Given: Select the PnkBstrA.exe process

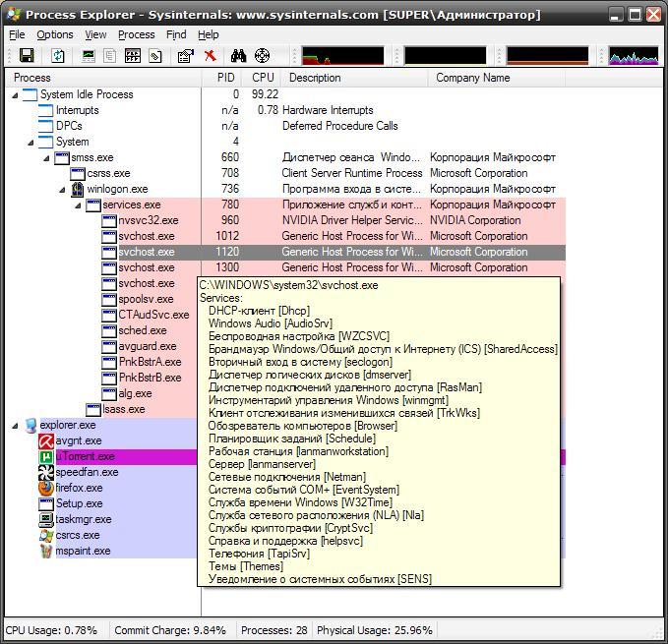Looking at the screenshot, I should (150, 362).
